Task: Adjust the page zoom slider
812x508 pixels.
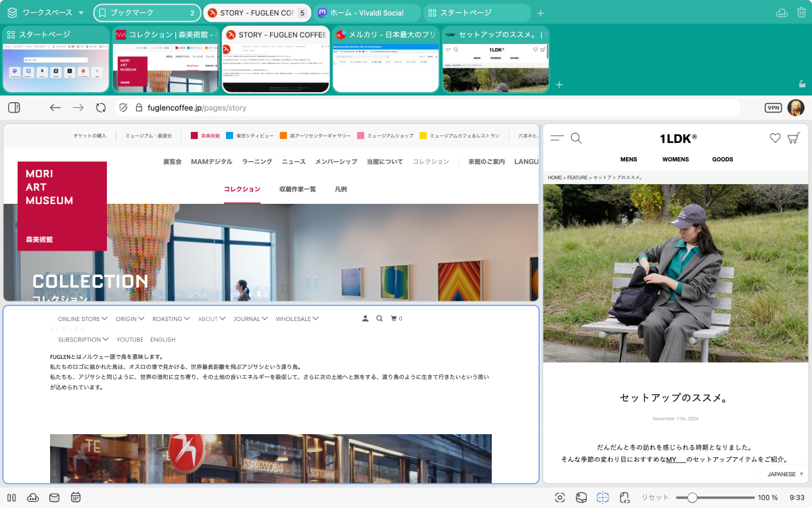Action: [692, 498]
